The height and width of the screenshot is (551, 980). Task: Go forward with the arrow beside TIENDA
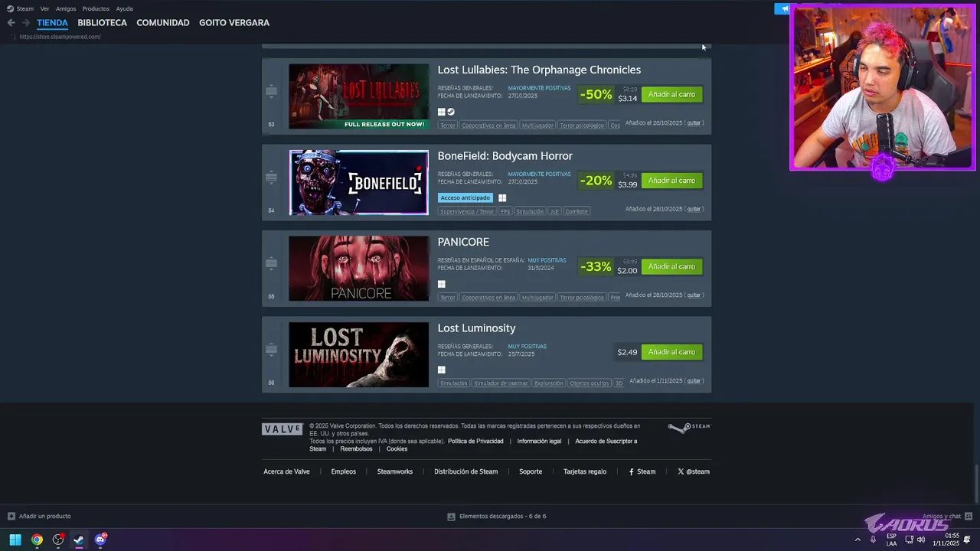coord(26,23)
